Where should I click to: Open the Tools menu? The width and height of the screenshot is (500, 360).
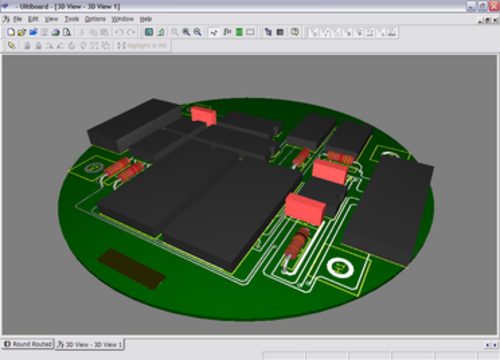[x=72, y=19]
